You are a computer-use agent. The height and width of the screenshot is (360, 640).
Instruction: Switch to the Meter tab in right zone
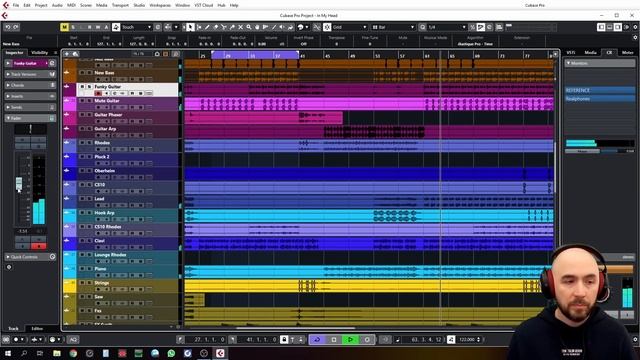(628, 53)
